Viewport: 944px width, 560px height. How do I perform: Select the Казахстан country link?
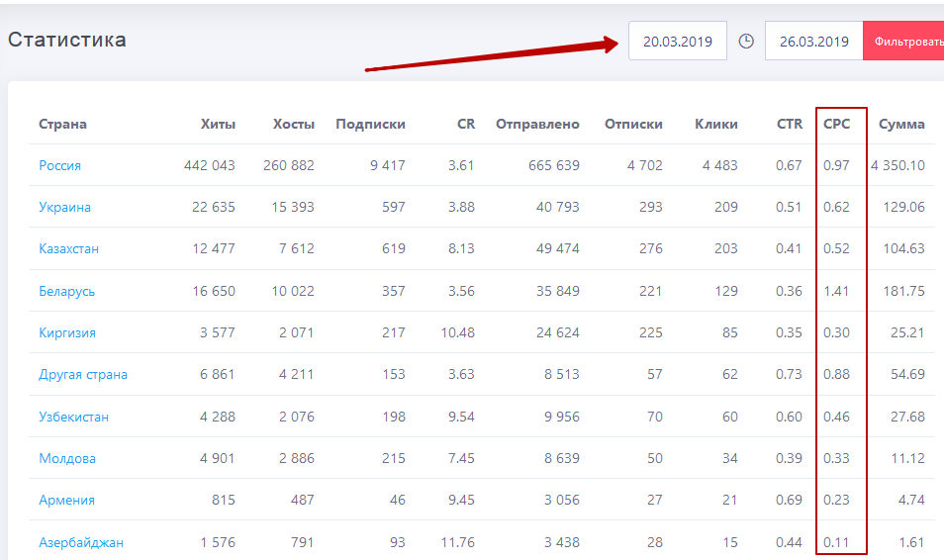[69, 248]
